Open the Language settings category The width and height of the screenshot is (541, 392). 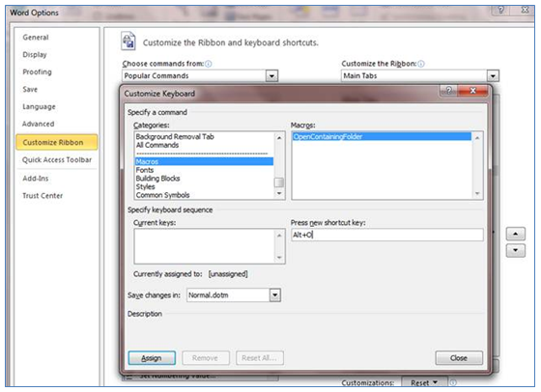click(x=39, y=106)
